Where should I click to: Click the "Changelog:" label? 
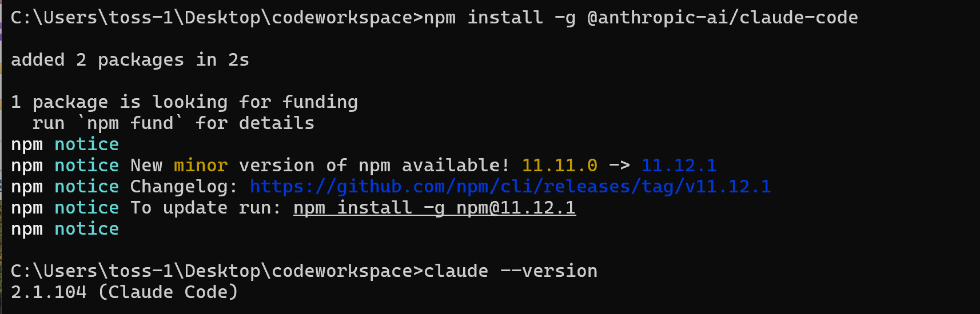tap(184, 187)
